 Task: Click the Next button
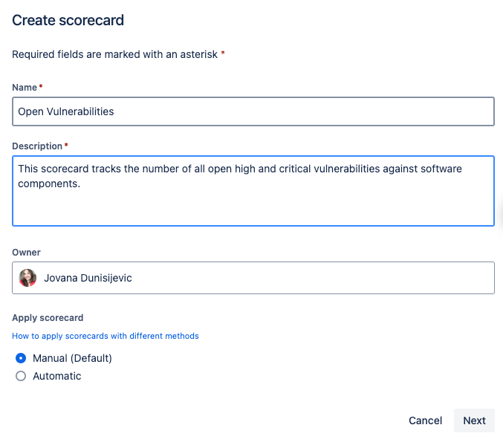pos(474,421)
